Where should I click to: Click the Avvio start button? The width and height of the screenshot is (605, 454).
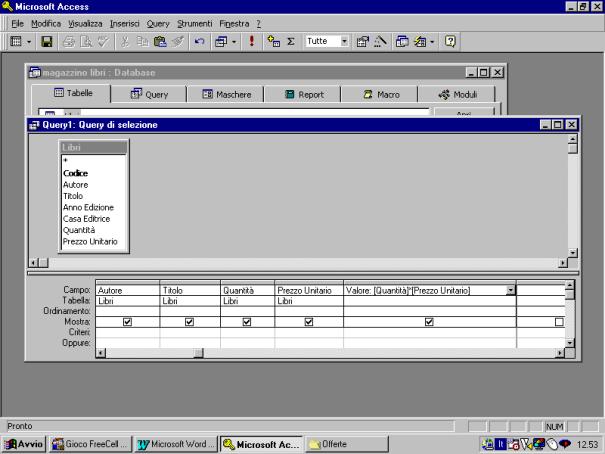point(24,444)
